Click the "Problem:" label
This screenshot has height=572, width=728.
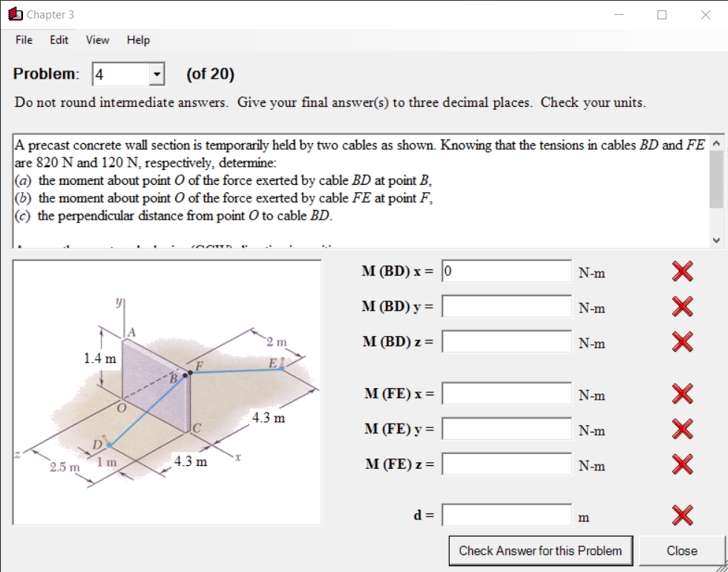[x=47, y=74]
